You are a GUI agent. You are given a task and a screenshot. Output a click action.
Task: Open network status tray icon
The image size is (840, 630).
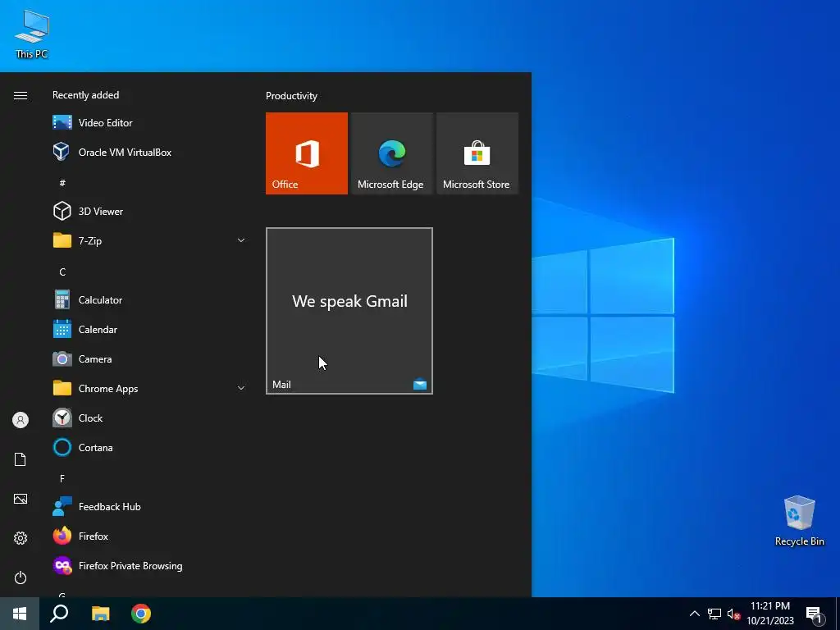click(x=714, y=614)
